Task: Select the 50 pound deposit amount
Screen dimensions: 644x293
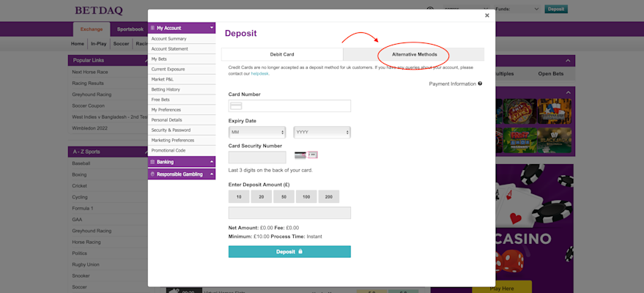Action: 284,196
